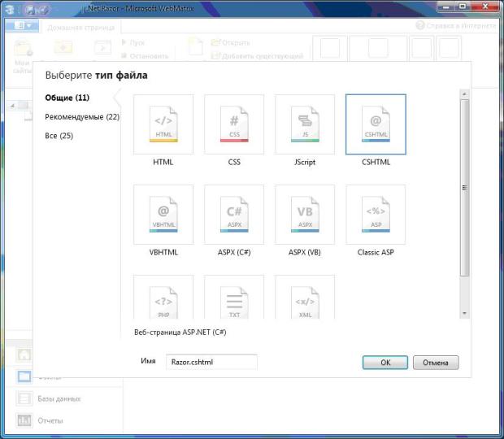Click Остановить in the ribbon
Image resolution: width=504 pixels, height=439 pixels.
145,56
